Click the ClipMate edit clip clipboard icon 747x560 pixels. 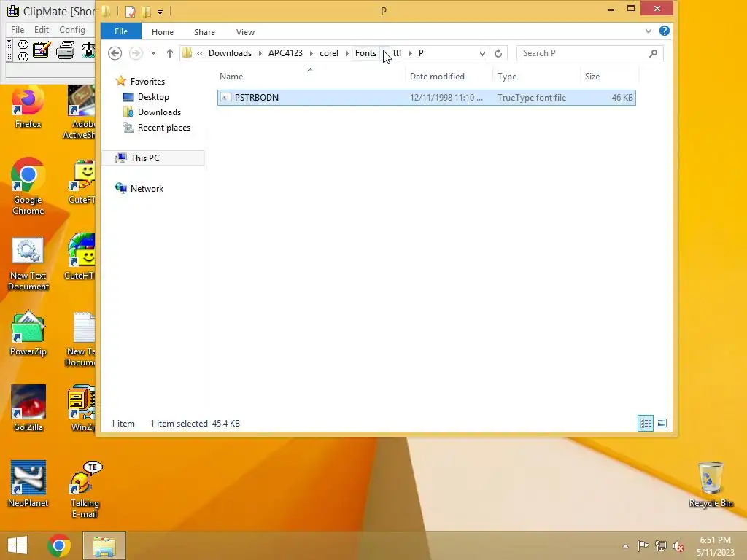(42, 50)
